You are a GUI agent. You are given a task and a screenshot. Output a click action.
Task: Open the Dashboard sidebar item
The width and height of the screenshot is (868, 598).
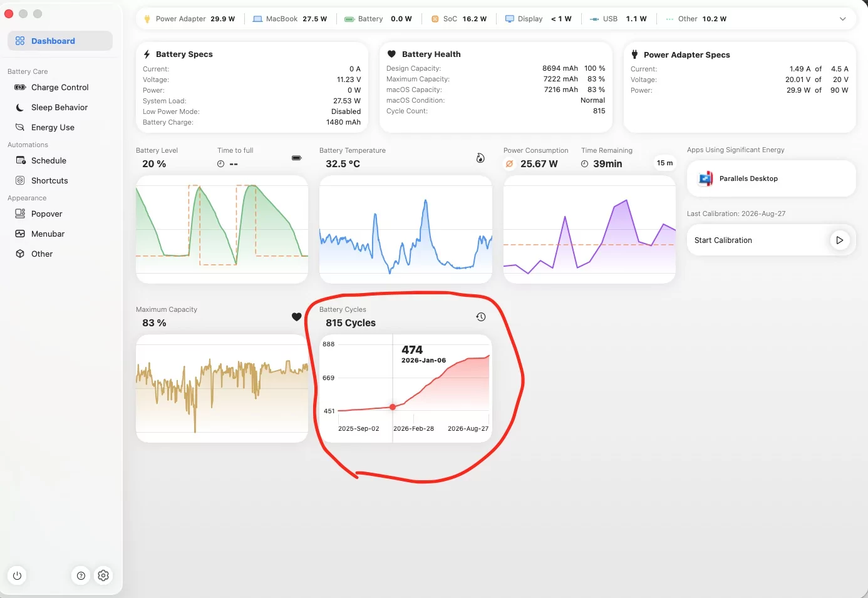(60, 41)
